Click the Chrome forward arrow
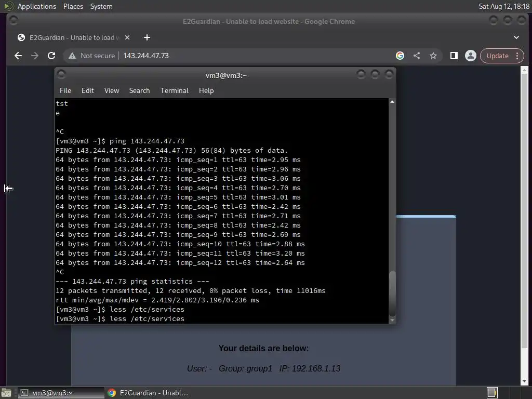This screenshot has width=532, height=399. pyautogui.click(x=35, y=56)
